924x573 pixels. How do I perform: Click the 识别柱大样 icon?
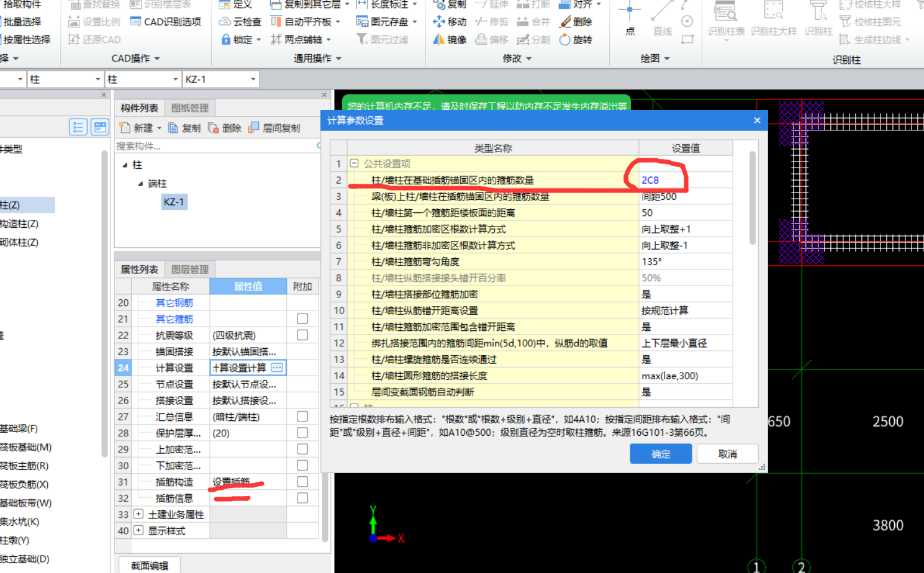774,11
